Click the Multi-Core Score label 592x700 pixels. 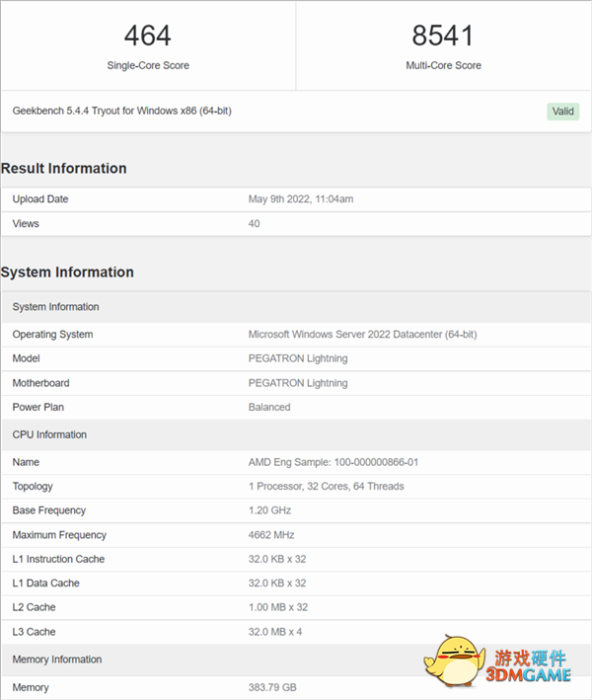(x=443, y=65)
